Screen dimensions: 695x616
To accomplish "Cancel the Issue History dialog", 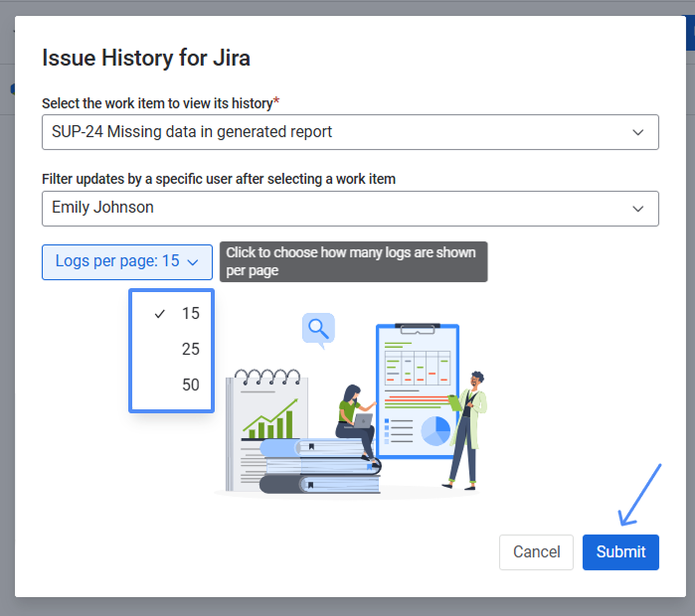I will (x=536, y=552).
